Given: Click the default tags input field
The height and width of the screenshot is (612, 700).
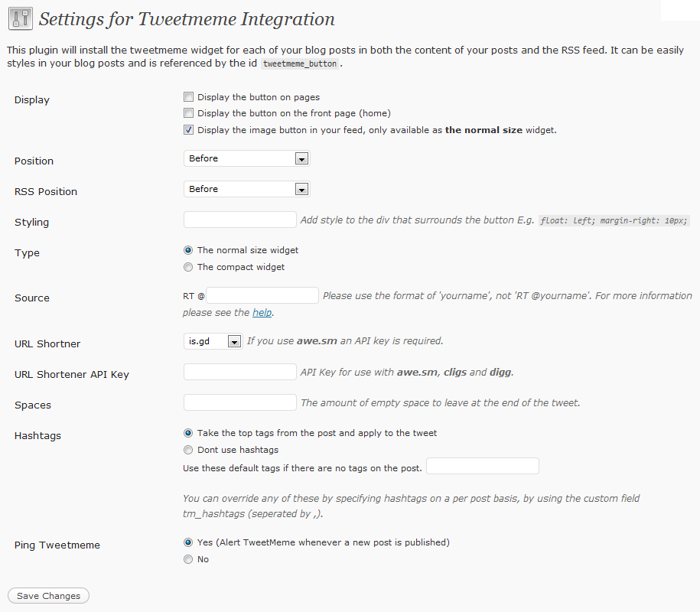Looking at the screenshot, I should pos(483,466).
